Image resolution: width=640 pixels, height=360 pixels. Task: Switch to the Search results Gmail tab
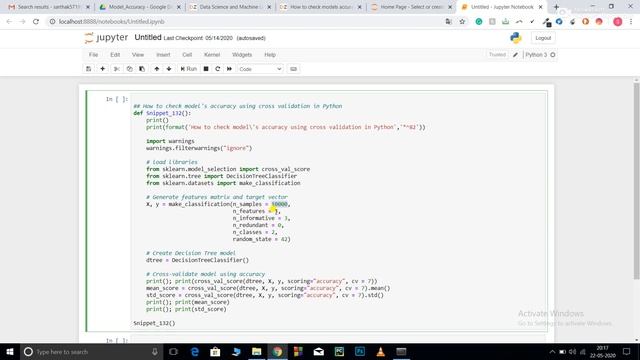point(49,7)
